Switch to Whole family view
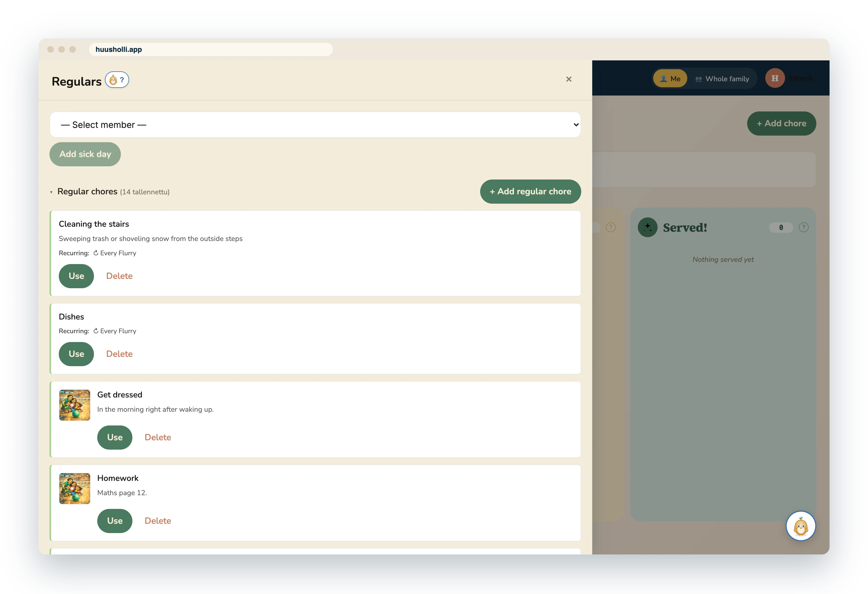868x594 pixels. coord(722,79)
